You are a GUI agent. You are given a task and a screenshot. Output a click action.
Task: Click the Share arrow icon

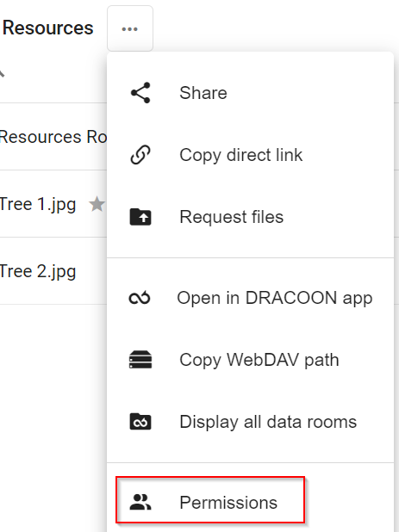pos(140,93)
